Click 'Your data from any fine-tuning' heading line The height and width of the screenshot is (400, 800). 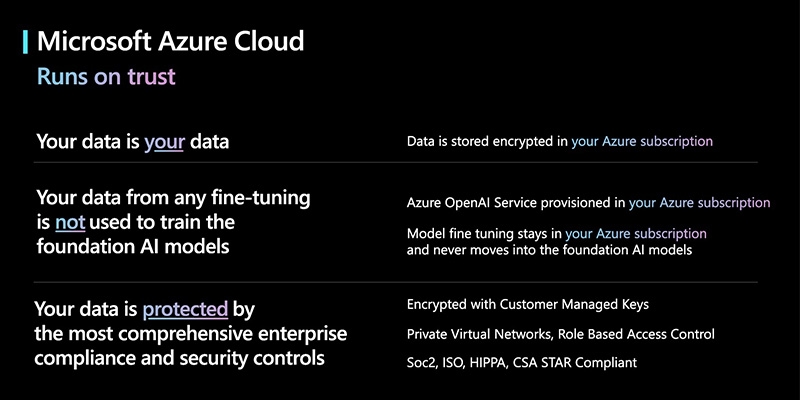[x=173, y=198]
